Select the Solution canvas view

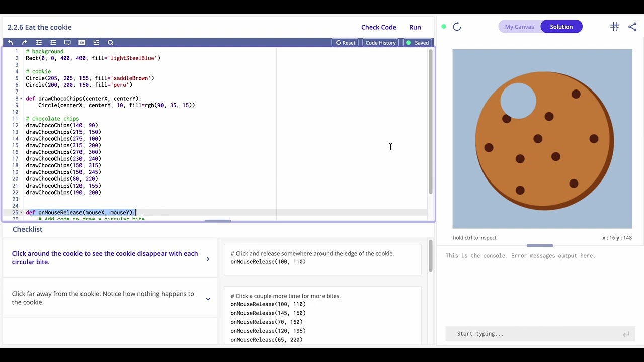click(561, 27)
